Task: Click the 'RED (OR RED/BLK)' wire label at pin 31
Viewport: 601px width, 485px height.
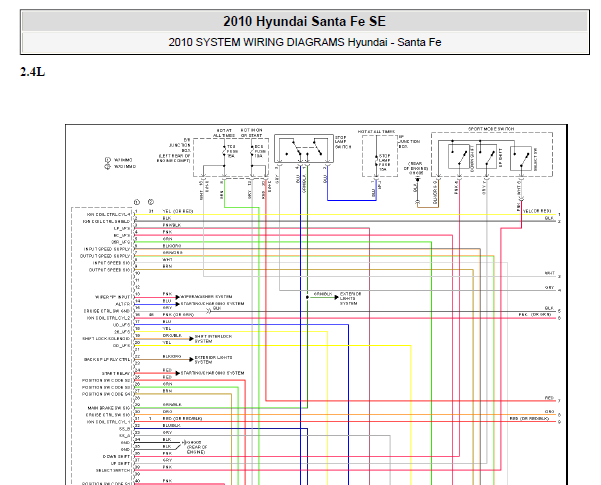Action: pos(182,418)
